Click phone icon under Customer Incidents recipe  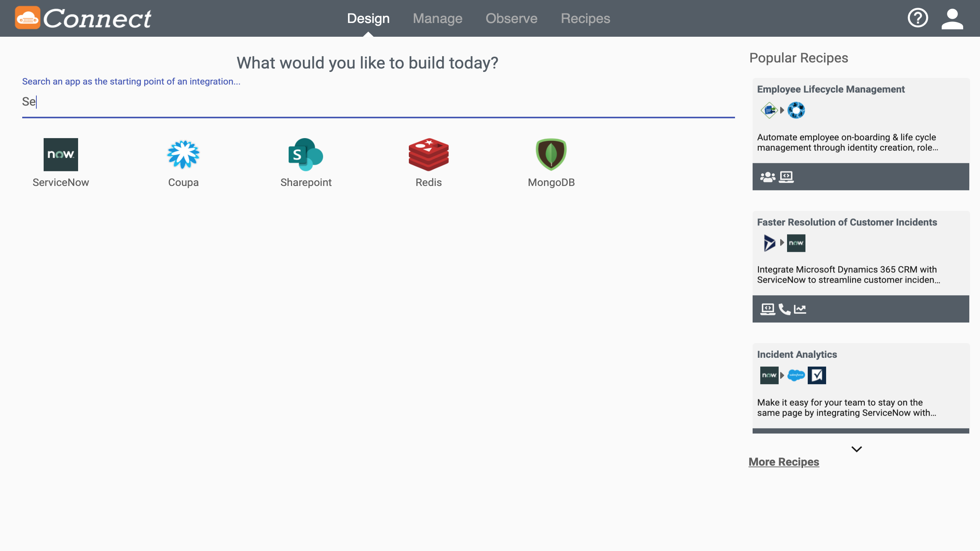click(784, 309)
